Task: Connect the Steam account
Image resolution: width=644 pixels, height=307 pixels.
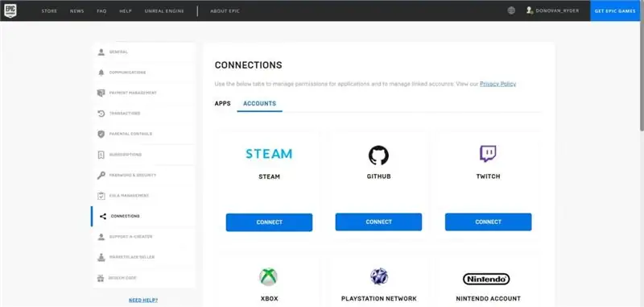Action: pos(269,222)
